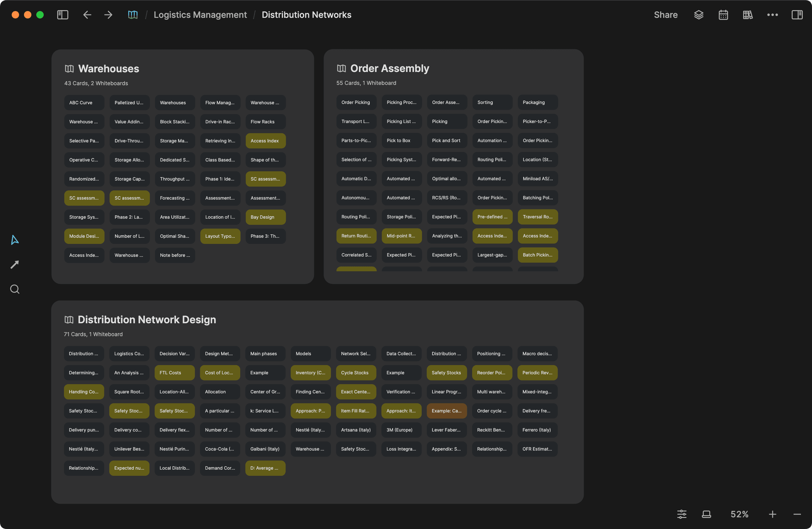Open the Artsana (Italy) card

point(356,430)
